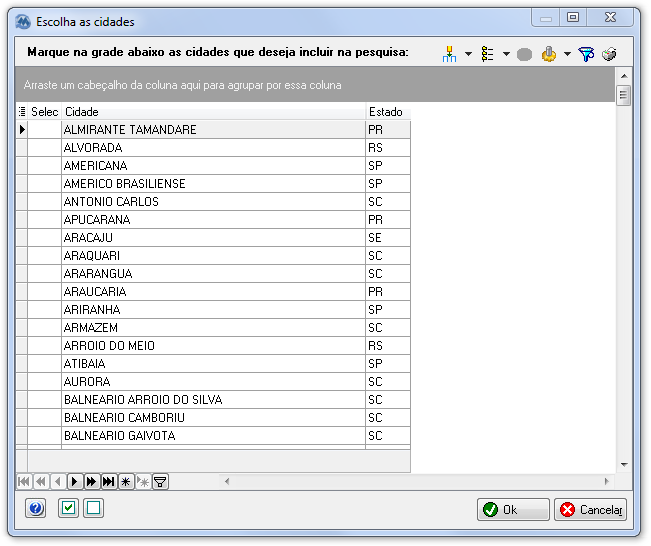Select the ATIBAIA city row
Viewport: 651px width, 546px height.
(213, 363)
